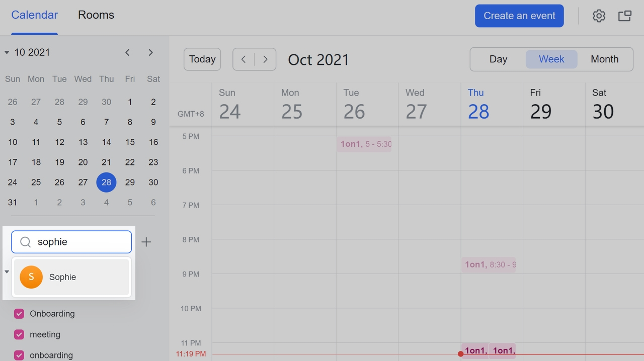This screenshot has height=361, width=644.
Task: Switch to the Month view
Action: pos(604,59)
